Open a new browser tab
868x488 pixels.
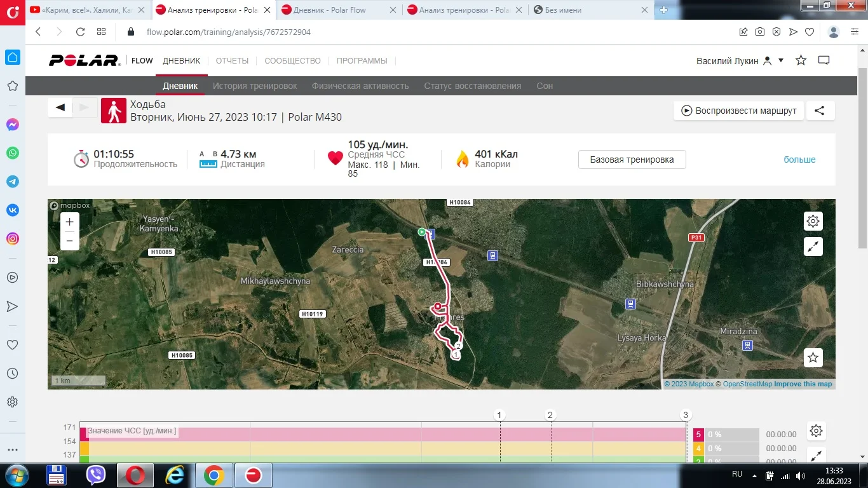tap(664, 10)
